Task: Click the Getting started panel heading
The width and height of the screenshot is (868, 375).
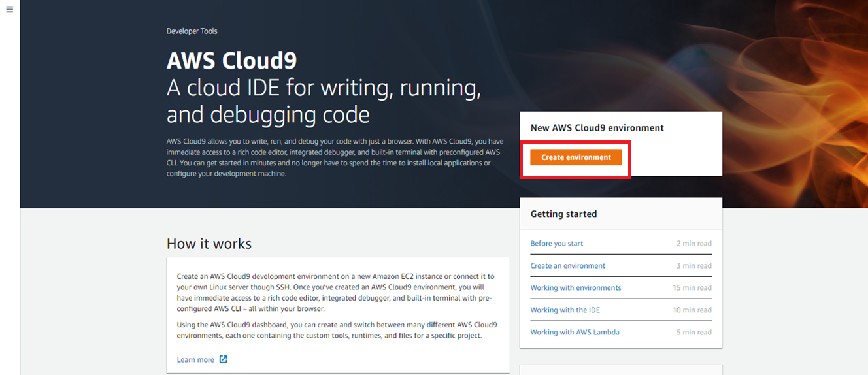Action: tap(563, 214)
